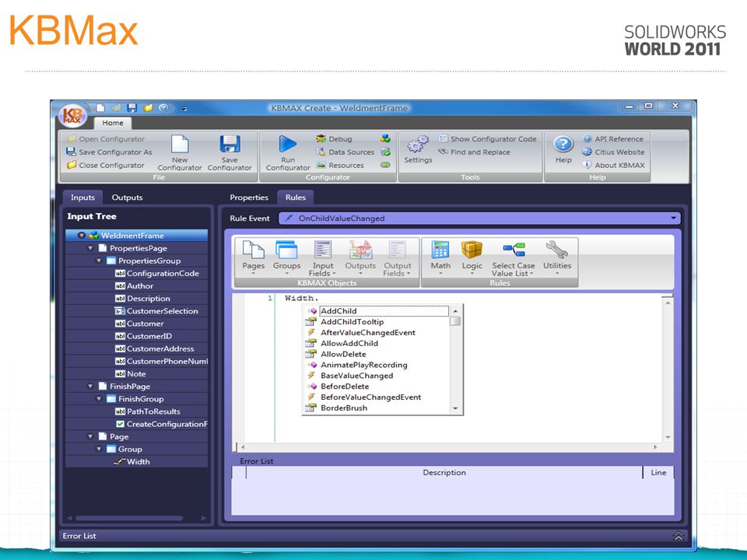Viewport: 747px width, 560px height.
Task: Open quick access toolbar customize arrow
Action: (184, 109)
